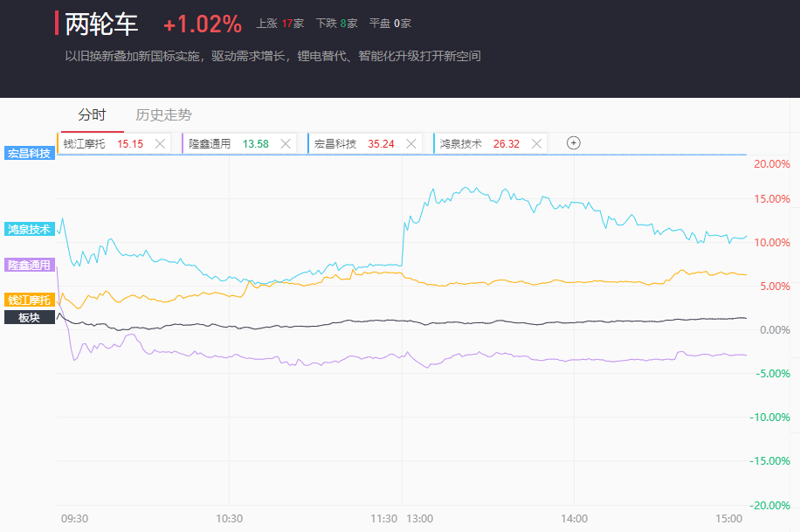The height and width of the screenshot is (532, 800).
Task: Click the dark 板块 line label
Action: click(x=29, y=317)
